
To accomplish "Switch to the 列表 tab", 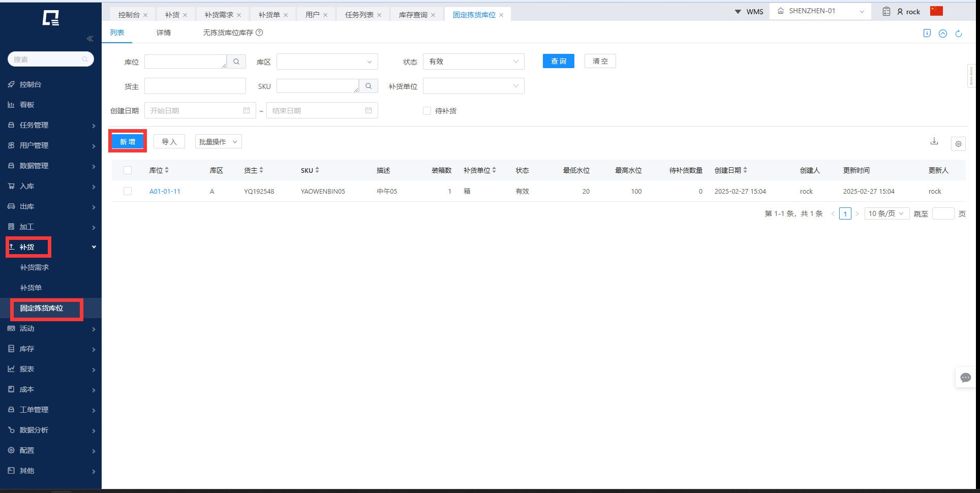I will (117, 33).
